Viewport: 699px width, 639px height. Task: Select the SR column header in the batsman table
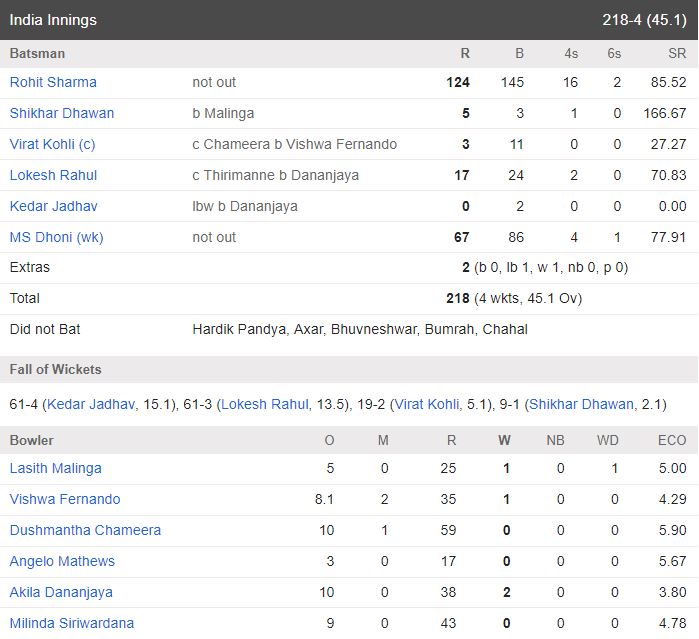coord(677,54)
